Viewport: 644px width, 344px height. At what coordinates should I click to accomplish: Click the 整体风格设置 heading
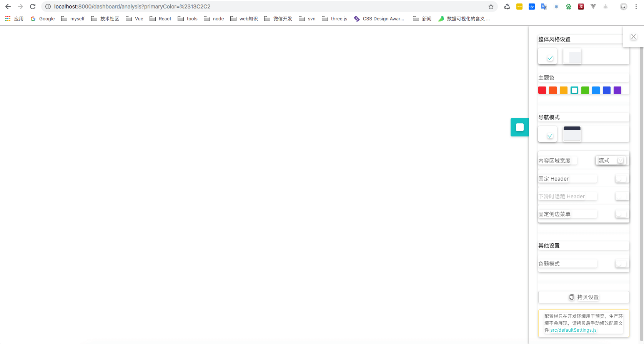(554, 39)
